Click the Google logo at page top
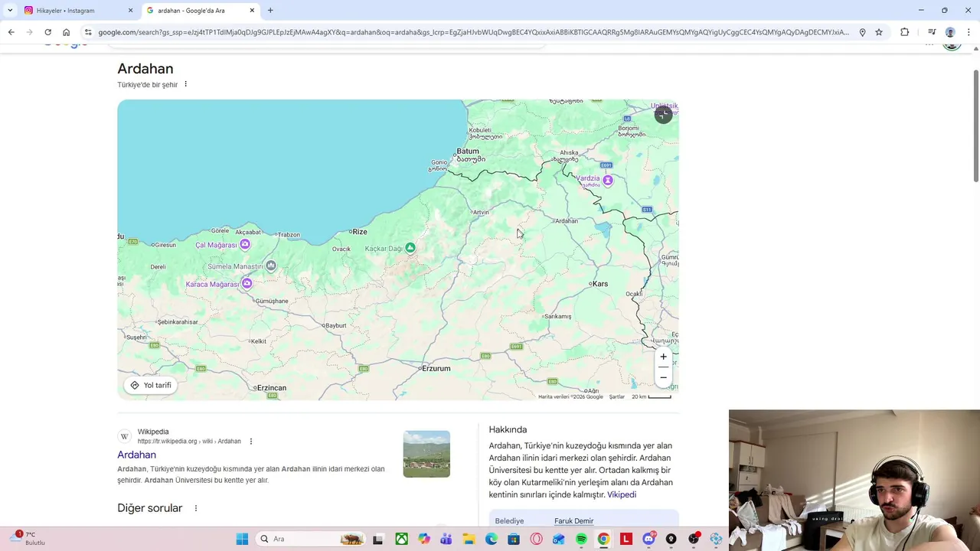 pyautogui.click(x=65, y=46)
